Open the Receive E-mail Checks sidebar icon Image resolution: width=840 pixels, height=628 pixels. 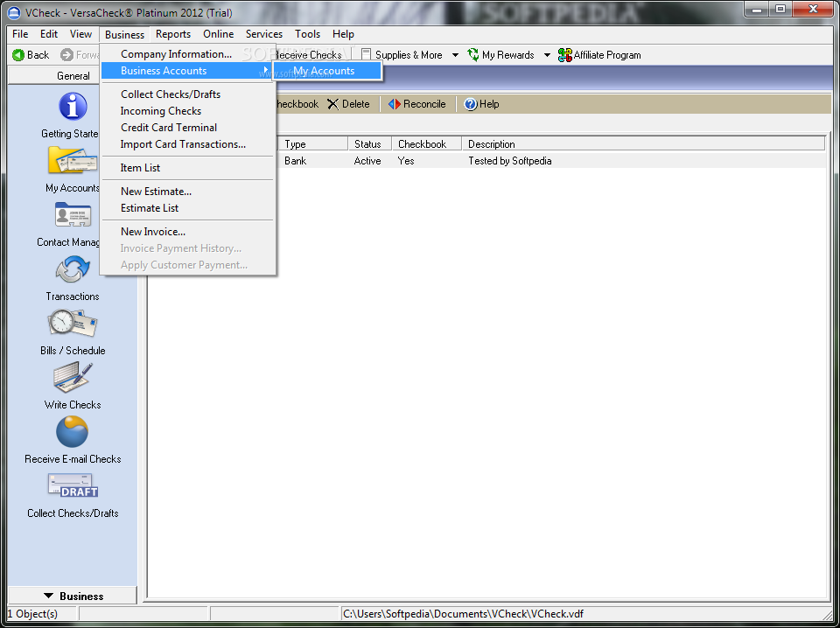coord(73,431)
